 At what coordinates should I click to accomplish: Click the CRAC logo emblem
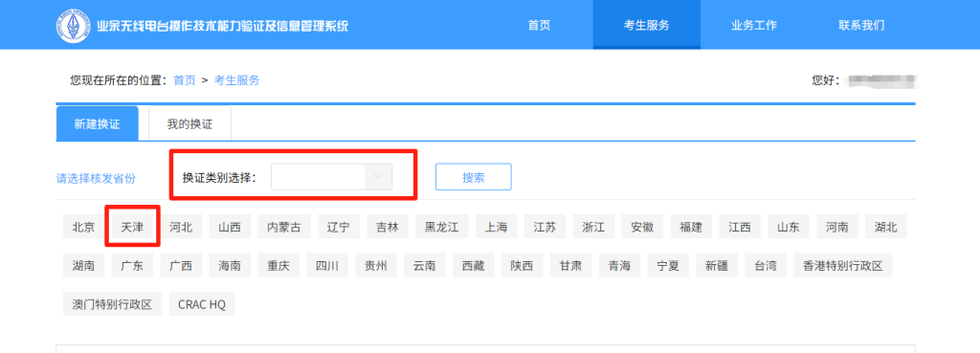[74, 26]
